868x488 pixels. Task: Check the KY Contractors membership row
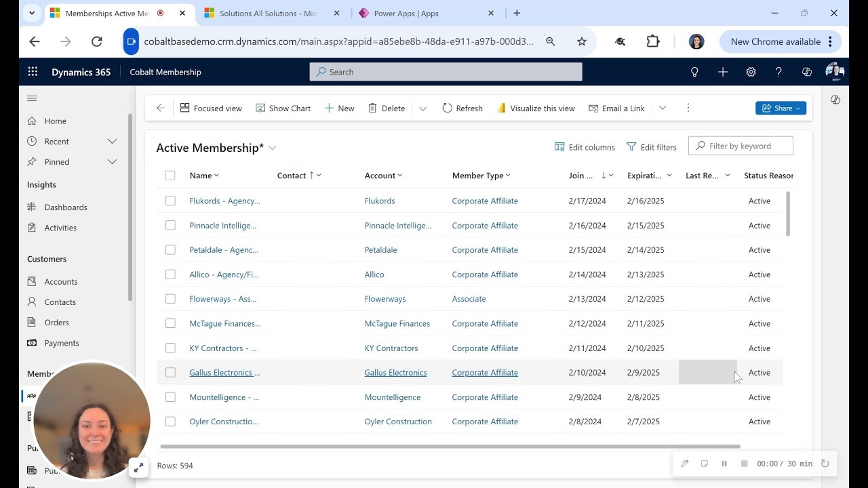(x=170, y=348)
